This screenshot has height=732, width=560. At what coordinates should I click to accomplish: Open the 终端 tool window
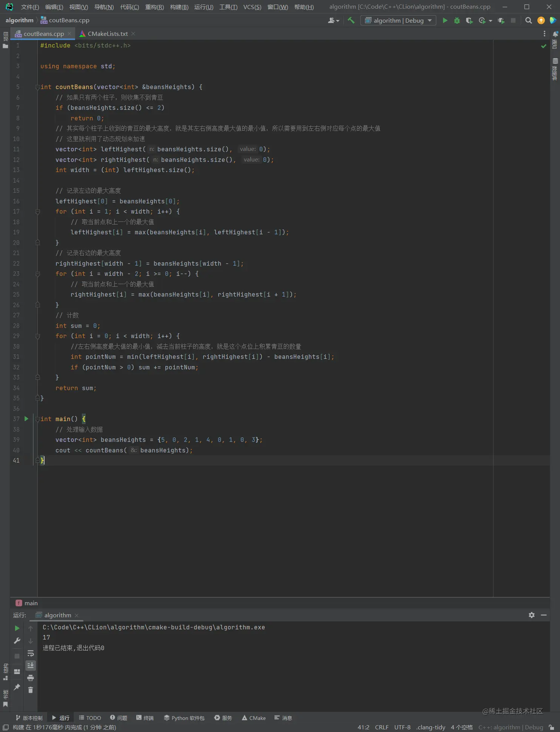(145, 718)
